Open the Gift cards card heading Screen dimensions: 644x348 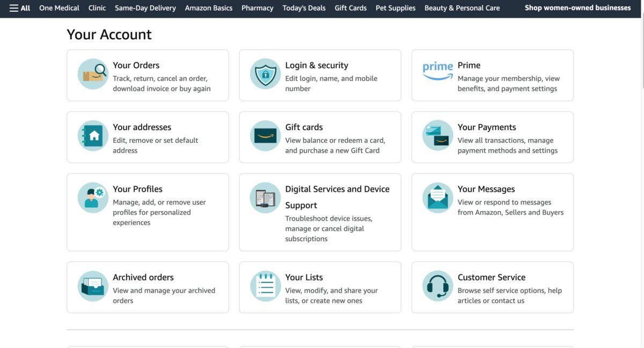(304, 127)
